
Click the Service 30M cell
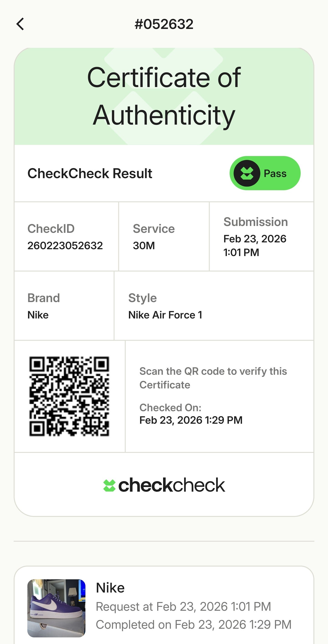click(154, 236)
